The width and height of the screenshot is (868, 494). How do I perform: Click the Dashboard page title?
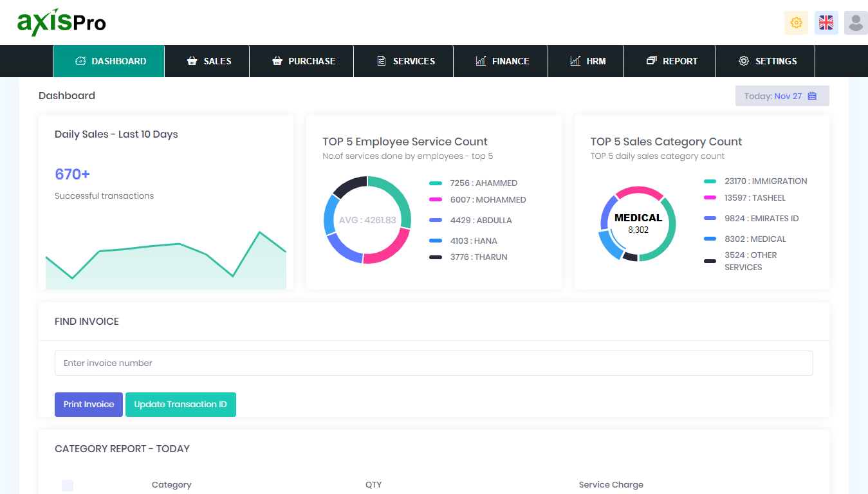point(67,96)
